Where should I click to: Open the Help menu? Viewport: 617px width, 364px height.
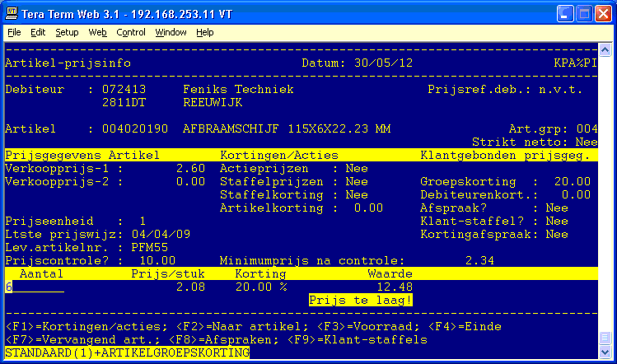[204, 32]
